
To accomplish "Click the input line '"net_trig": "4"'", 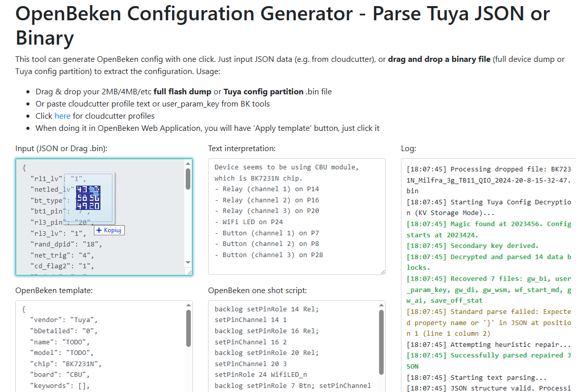I will tap(62, 255).
